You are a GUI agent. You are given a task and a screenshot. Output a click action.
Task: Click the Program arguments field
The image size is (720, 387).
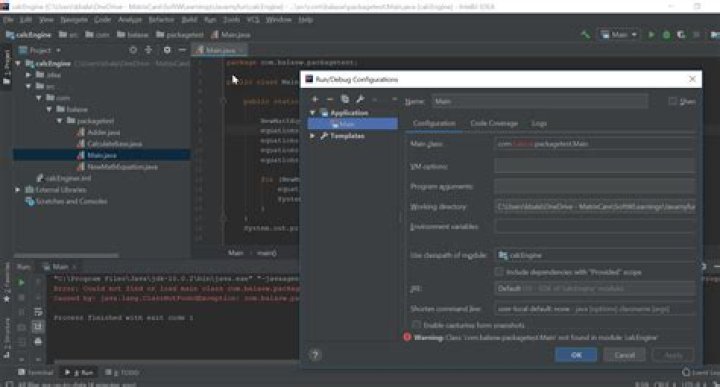(x=595, y=186)
